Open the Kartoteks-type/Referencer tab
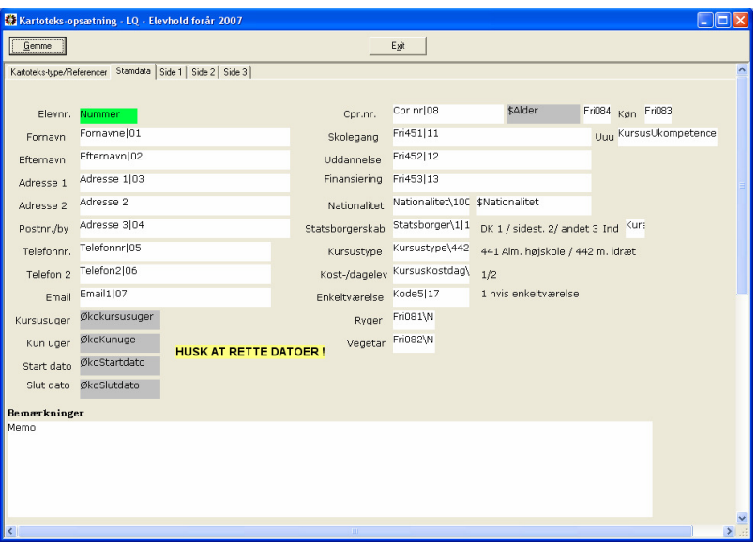This screenshot has height=544, width=756. point(58,72)
